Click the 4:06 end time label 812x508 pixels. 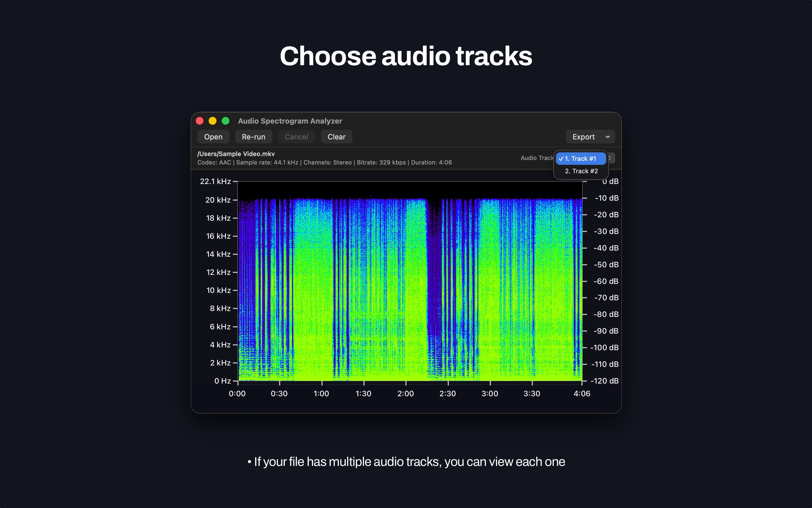coord(582,393)
